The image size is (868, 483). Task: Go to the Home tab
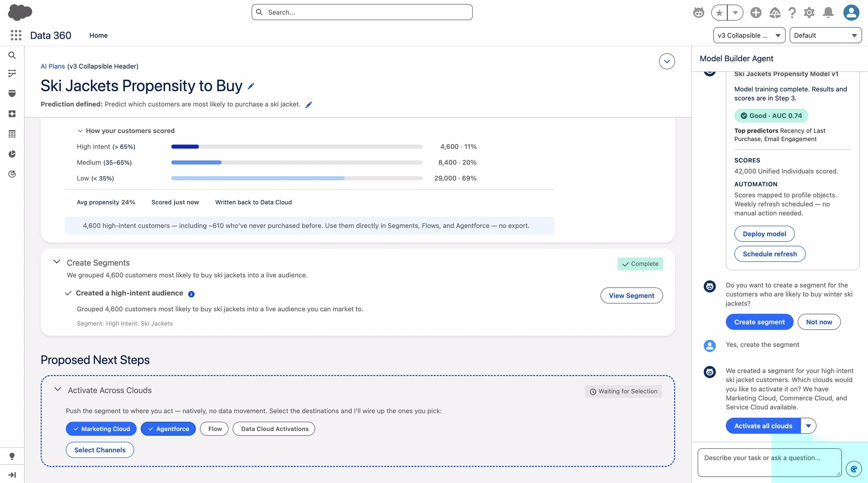[98, 35]
